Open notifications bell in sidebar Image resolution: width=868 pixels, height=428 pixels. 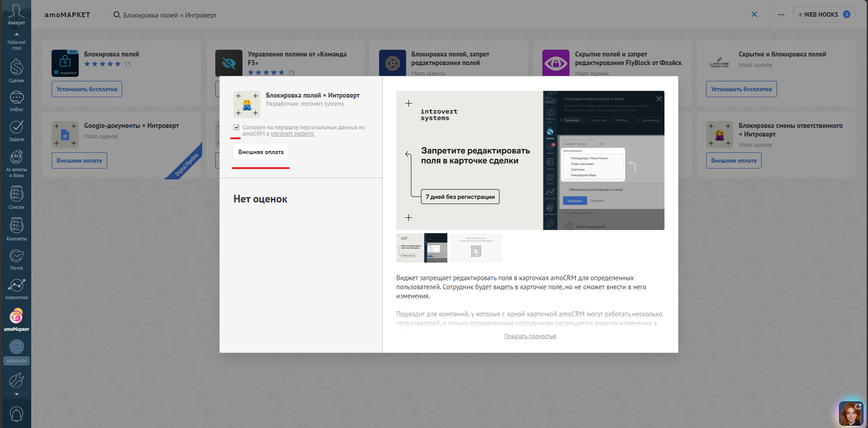click(16, 414)
